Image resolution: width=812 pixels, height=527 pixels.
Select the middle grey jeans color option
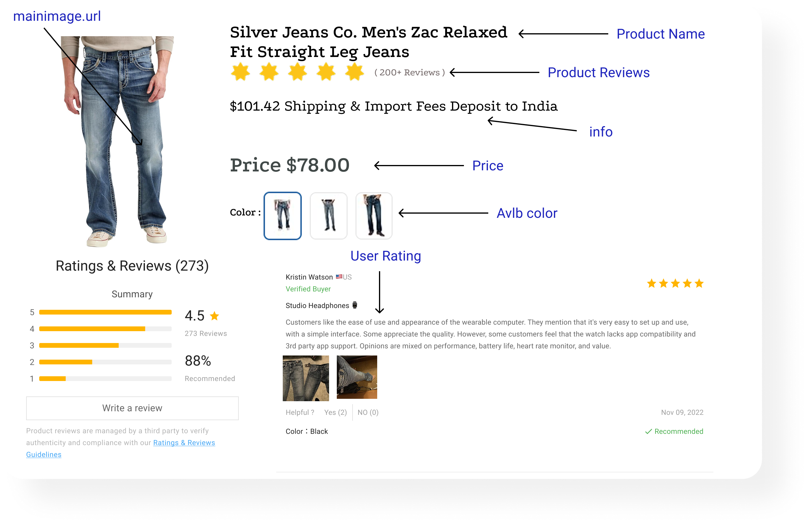point(328,216)
